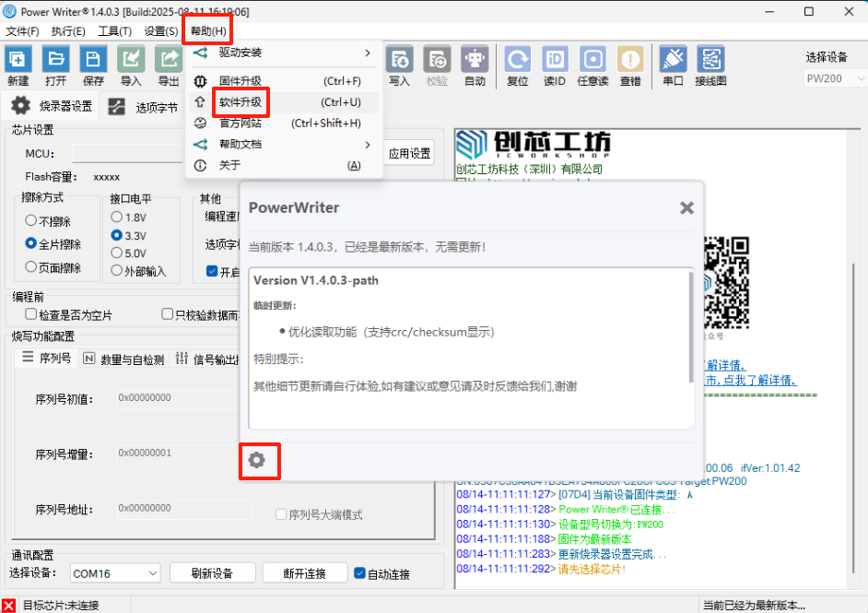Click the changelog scrollbar in update dialog
Image resolution: width=868 pixels, height=613 pixels.
click(x=691, y=326)
